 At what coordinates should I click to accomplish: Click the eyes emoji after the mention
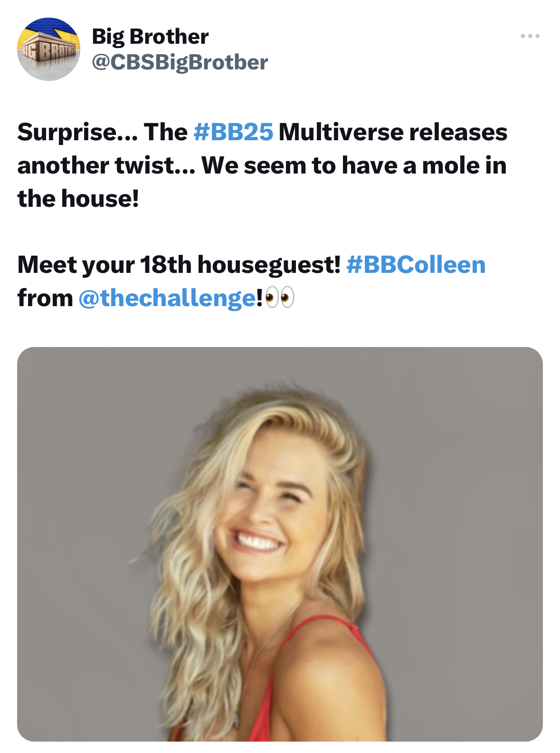[x=280, y=298]
